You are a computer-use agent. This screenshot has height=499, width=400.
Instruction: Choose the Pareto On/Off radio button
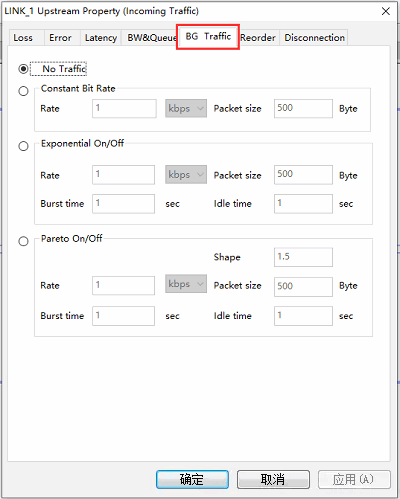click(x=23, y=241)
